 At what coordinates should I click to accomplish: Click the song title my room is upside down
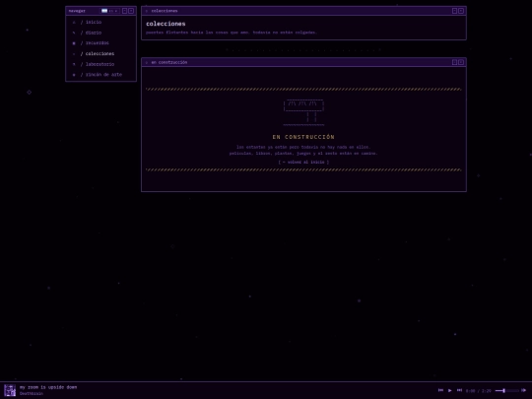pos(48,387)
